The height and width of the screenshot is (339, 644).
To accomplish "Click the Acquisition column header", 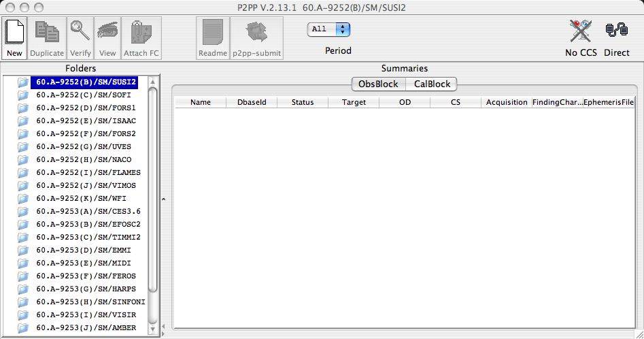I will (507, 102).
